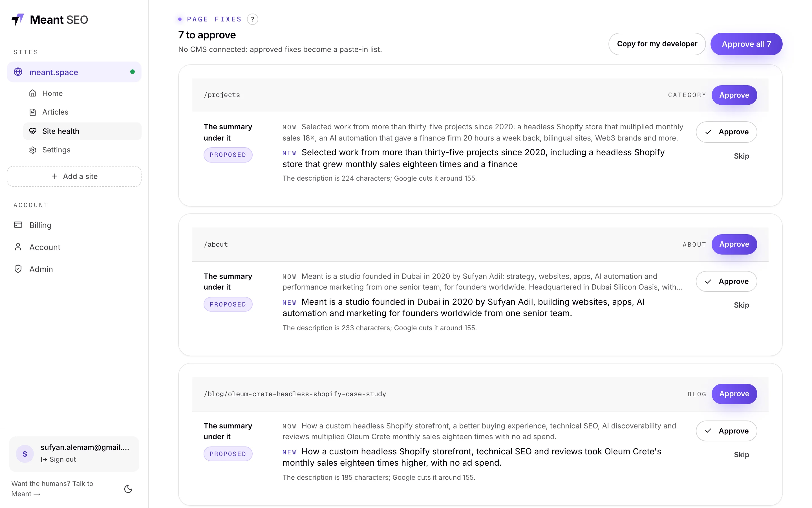
Task: Click the ABOUT label
Action: pyautogui.click(x=694, y=245)
